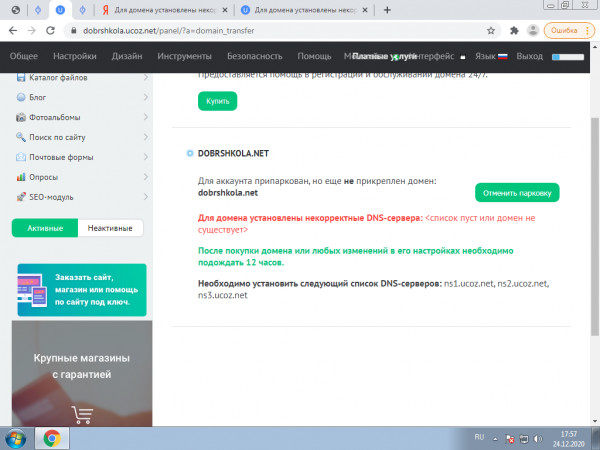Image resolution: width=600 pixels, height=450 pixels.
Task: Switch to the Yandex 'Для домена' tab
Action: (165, 10)
